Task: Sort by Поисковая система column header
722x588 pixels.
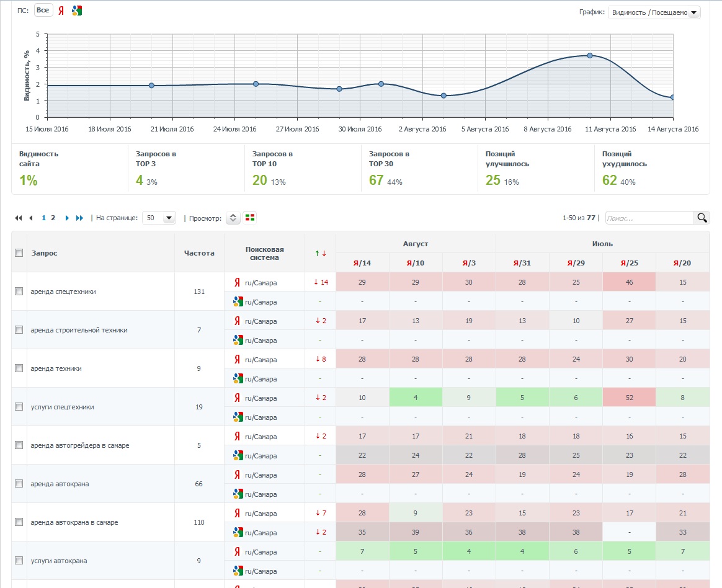Action: click(x=264, y=253)
